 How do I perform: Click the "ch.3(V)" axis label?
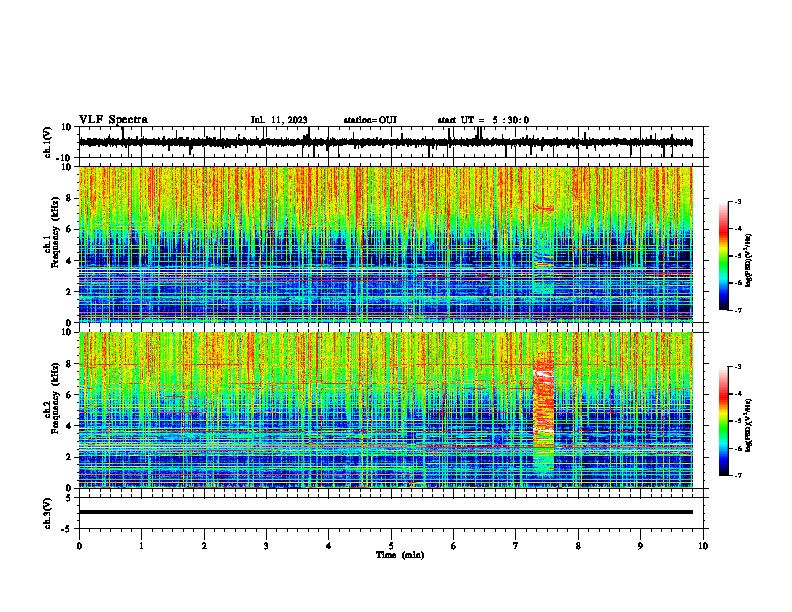[49, 513]
